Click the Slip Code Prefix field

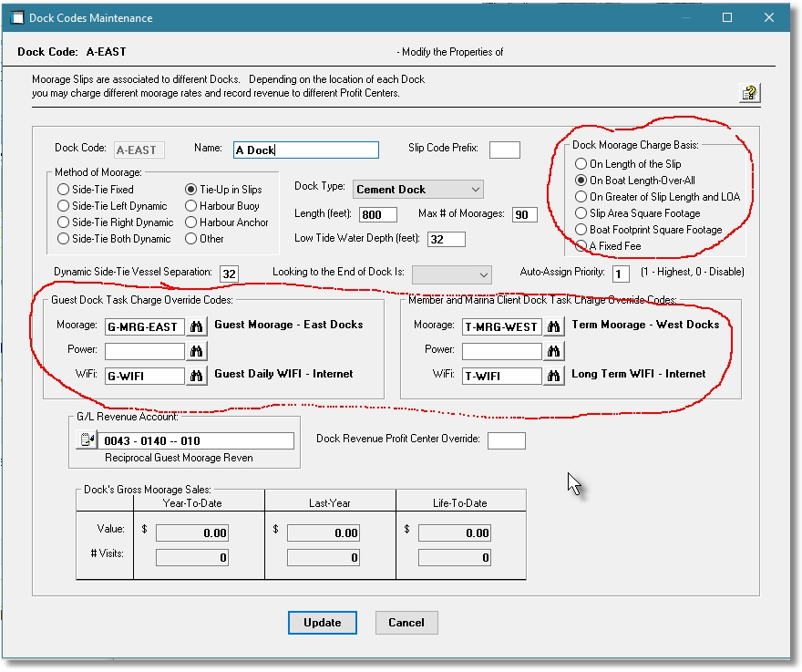pos(505,150)
